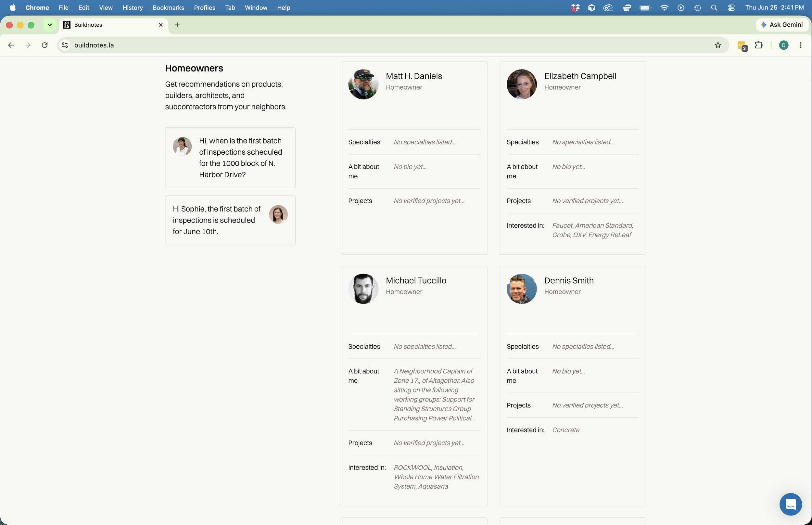The width and height of the screenshot is (812, 525).
Task: Open the Chrome app menu
Action: click(37, 7)
